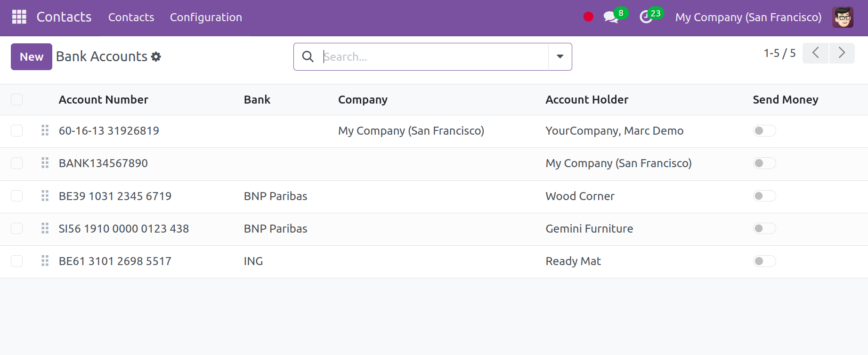Check the BE61 3101 2698 5517 row checkbox

(17, 261)
